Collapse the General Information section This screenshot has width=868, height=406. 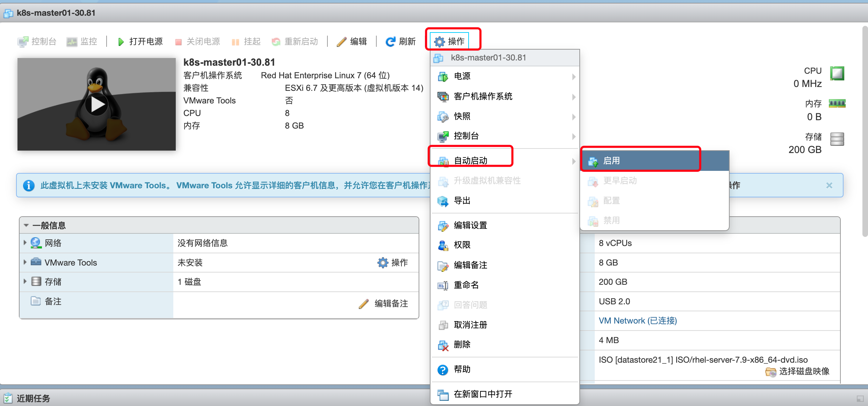click(26, 226)
